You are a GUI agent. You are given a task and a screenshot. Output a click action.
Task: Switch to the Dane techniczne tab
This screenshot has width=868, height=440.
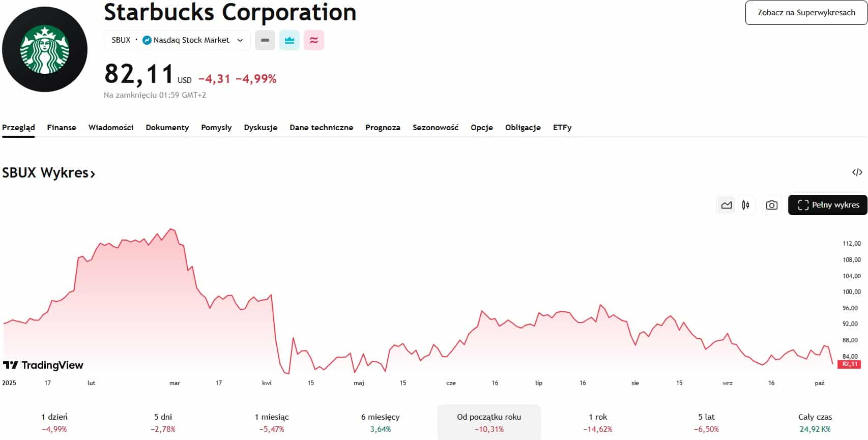point(321,127)
